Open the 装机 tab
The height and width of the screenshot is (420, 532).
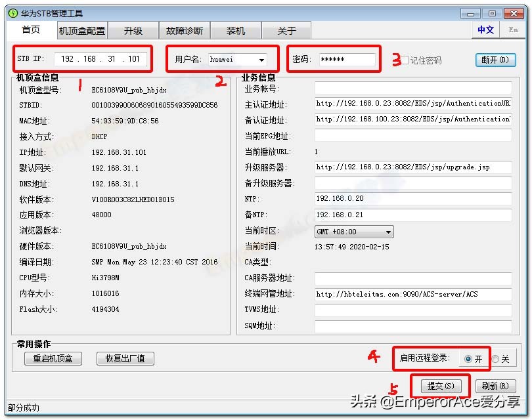[236, 30]
